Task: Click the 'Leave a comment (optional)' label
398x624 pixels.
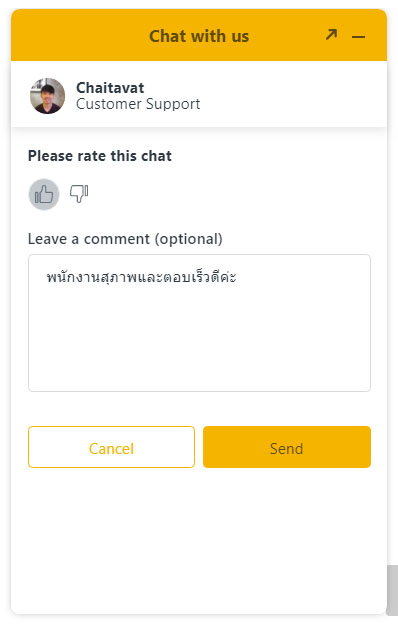Action: coord(125,239)
